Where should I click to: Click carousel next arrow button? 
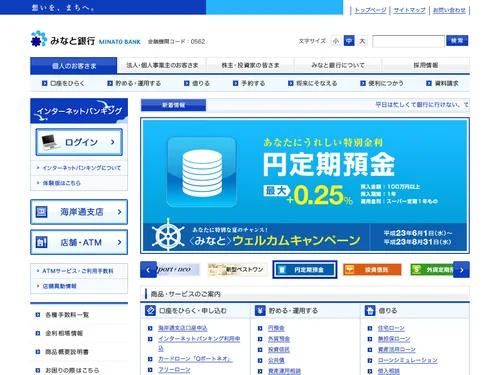462,270
